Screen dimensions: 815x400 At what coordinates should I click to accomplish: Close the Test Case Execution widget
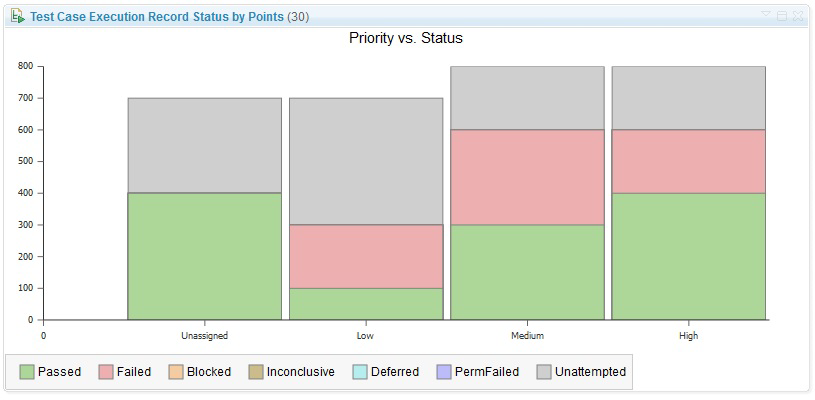tap(797, 16)
